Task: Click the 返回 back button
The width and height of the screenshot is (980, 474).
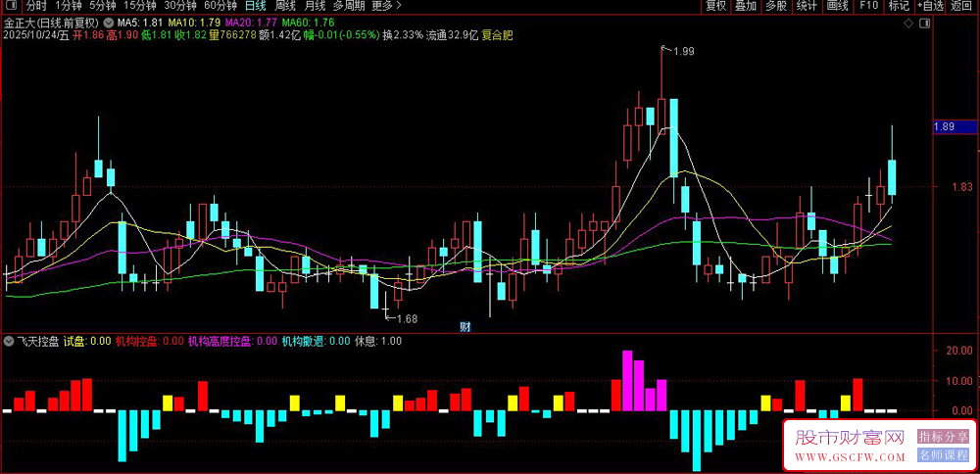Action: [961, 6]
